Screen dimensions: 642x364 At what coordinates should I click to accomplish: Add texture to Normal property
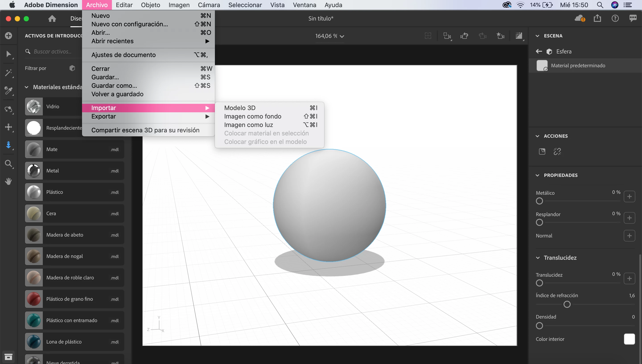(x=629, y=236)
